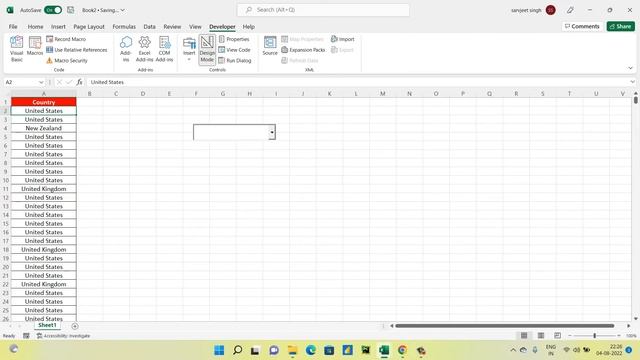Screen dimensions: 640x360
Task: Open Microsoft Edge from taskbar
Action: point(311,350)
